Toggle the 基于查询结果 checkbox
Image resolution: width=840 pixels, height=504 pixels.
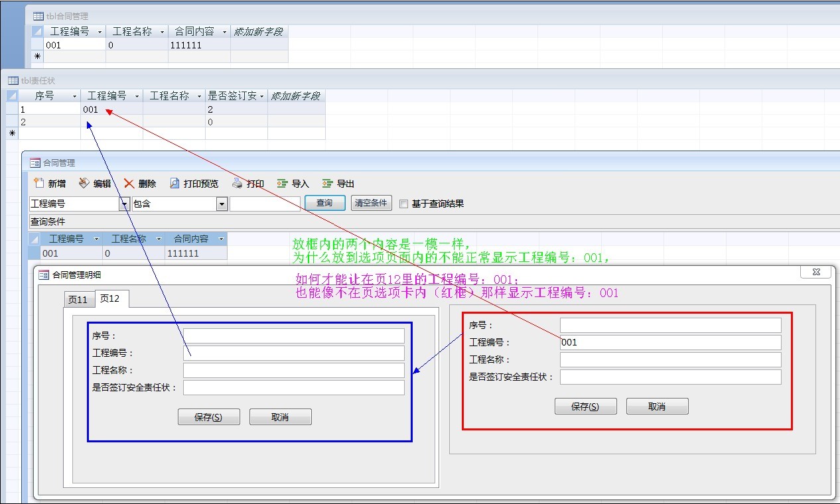(x=403, y=204)
